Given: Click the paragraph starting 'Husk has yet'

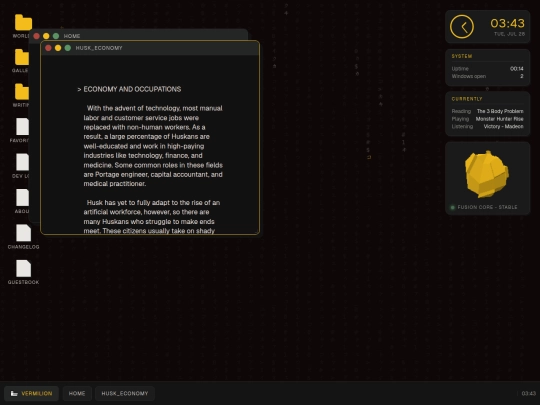Looking at the screenshot, I should (152, 217).
